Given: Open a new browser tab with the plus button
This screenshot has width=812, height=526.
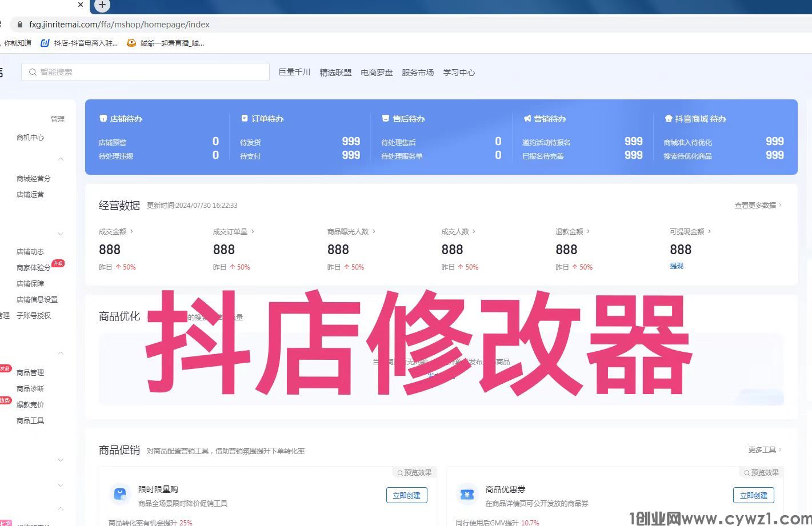Looking at the screenshot, I should coord(101,6).
